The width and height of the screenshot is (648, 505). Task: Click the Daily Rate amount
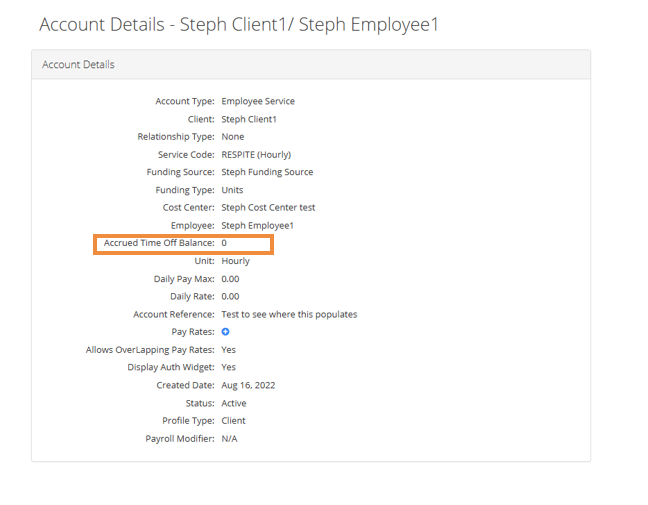click(230, 297)
